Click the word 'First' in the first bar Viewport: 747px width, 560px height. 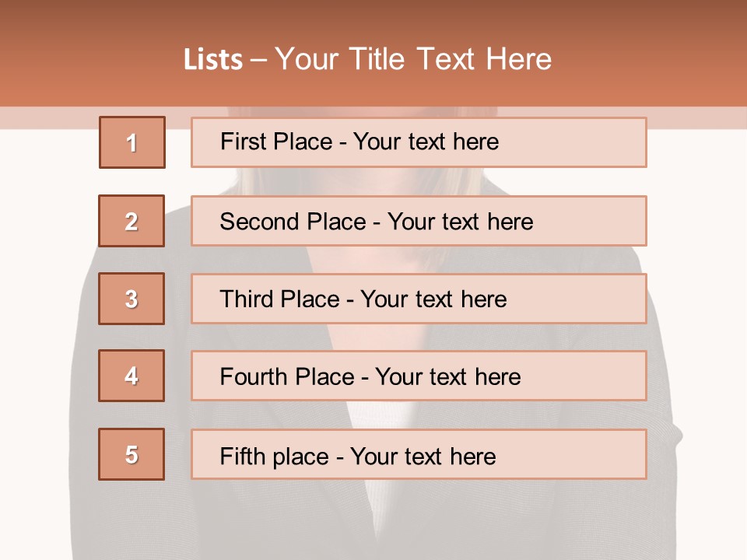coord(243,142)
